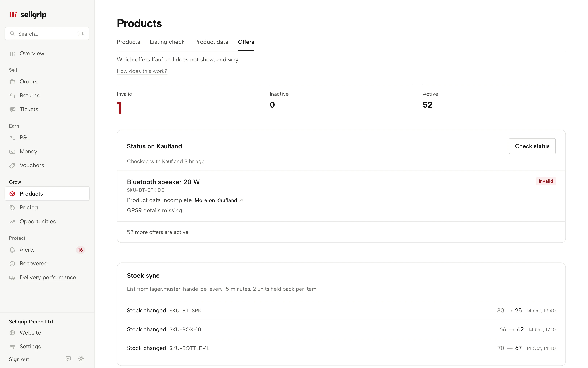Open Pricing page
588x368 pixels.
(x=47, y=207)
